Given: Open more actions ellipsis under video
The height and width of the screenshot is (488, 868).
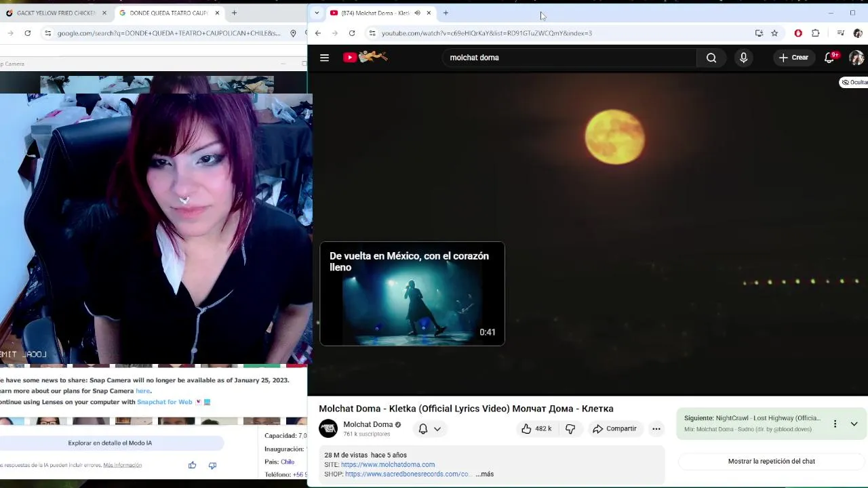Looking at the screenshot, I should [x=656, y=428].
